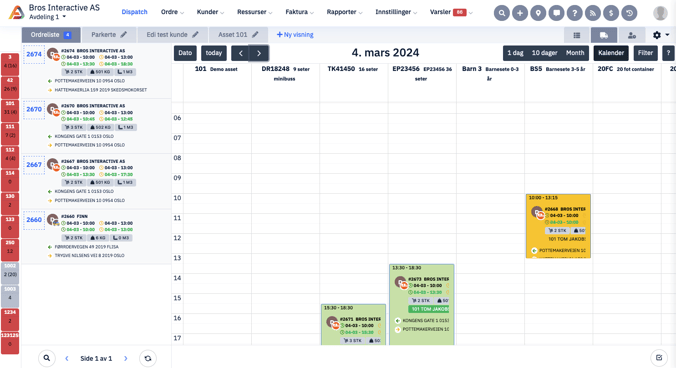Select the 10 dager range option
This screenshot has height=368, width=676.
point(544,53)
